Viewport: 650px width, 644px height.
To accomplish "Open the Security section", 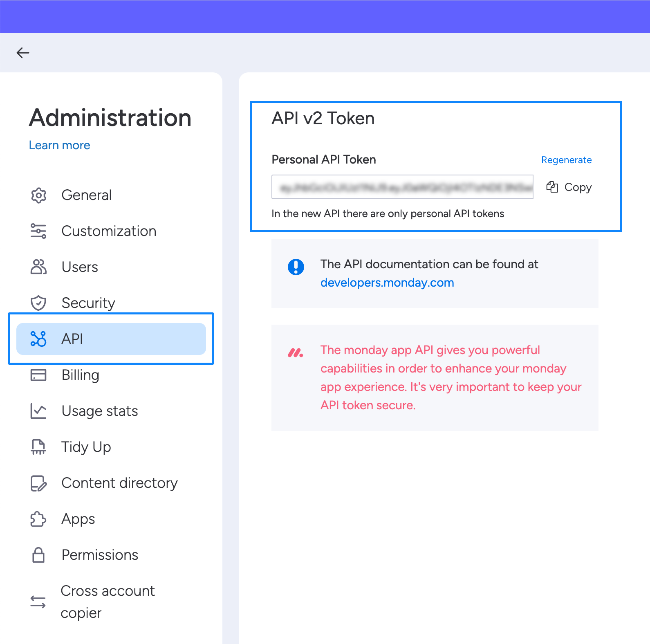I will 111,303.
